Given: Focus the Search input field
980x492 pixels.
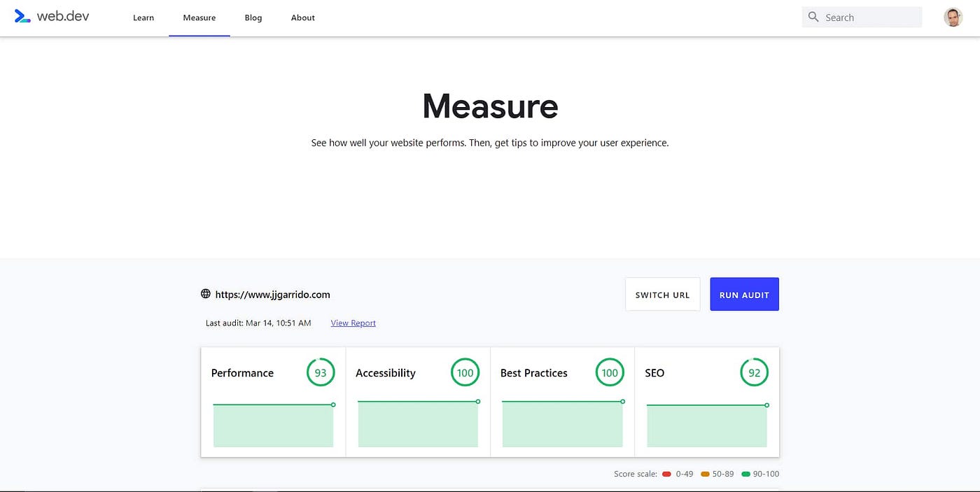Looking at the screenshot, I should click(x=862, y=17).
